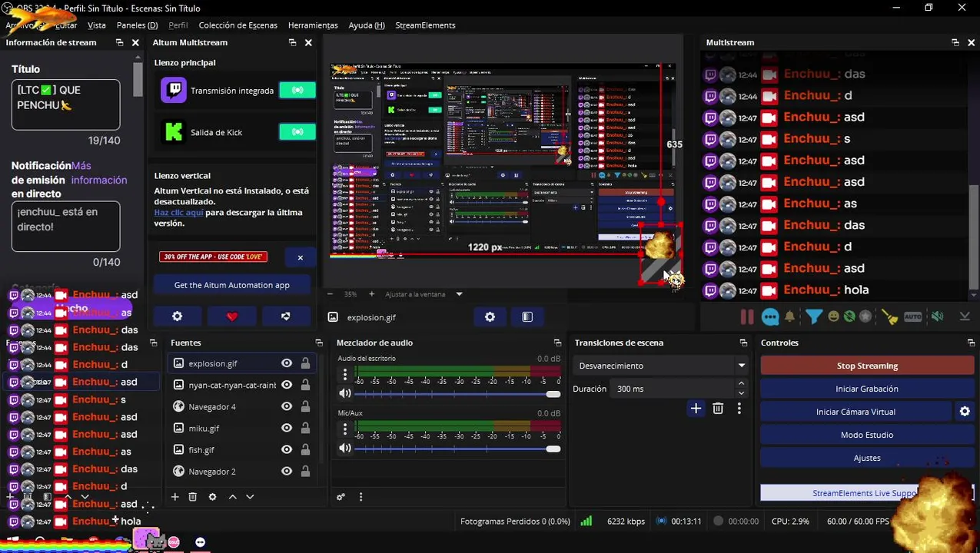This screenshot has width=980, height=553.
Task: Toggle visibility of Navegador 4
Action: 287,406
